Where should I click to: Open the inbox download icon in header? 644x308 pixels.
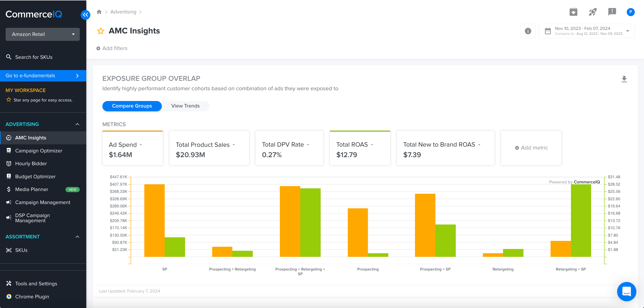coord(573,12)
